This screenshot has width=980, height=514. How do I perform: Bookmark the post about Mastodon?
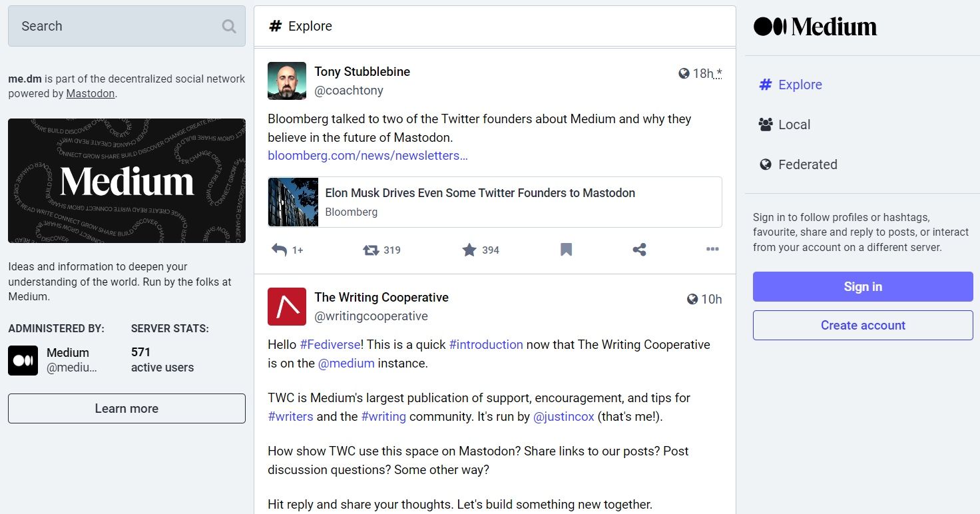(565, 250)
